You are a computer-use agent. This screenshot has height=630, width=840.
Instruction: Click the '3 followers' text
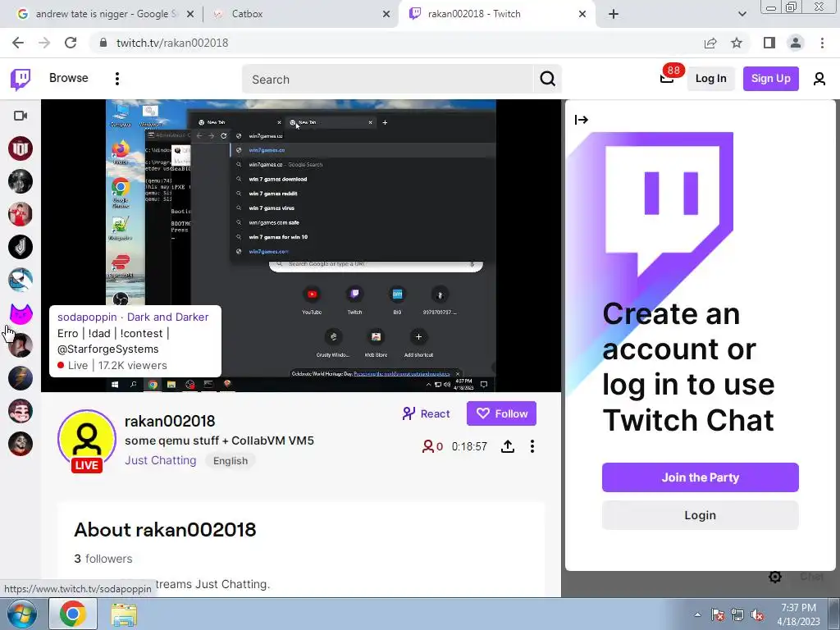(x=103, y=559)
